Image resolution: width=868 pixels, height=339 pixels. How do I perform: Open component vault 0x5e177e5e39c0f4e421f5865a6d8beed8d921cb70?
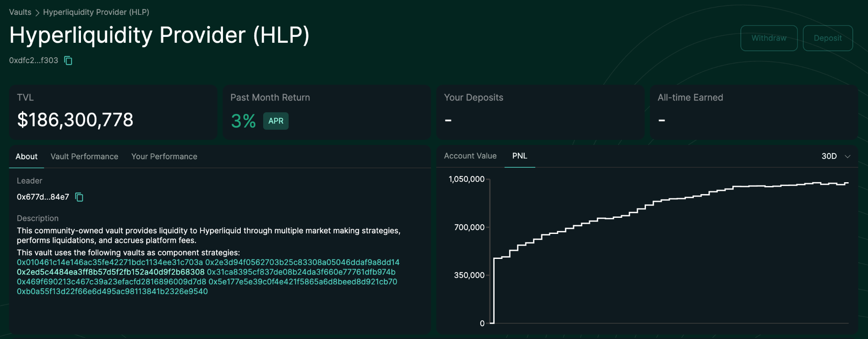pyautogui.click(x=303, y=282)
